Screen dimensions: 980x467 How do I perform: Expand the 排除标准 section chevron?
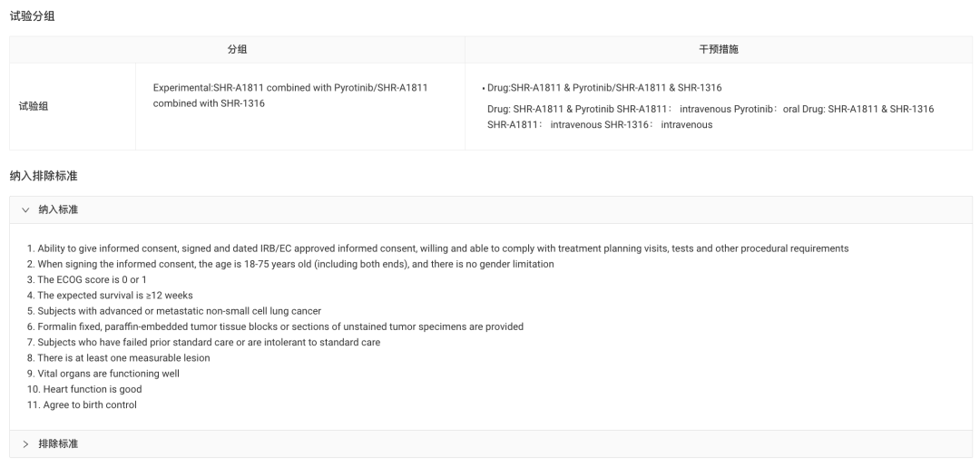coord(25,444)
